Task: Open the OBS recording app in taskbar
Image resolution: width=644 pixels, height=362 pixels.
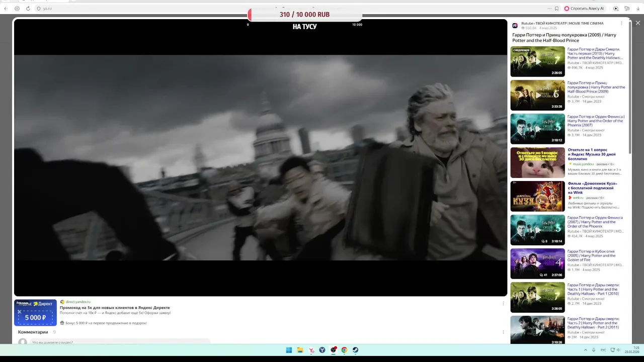Action: (x=334, y=350)
